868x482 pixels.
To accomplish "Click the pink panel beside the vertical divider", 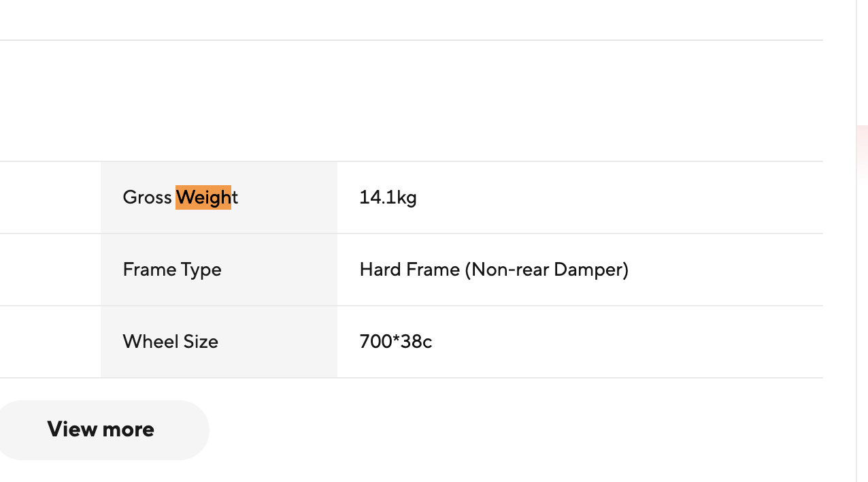I will pyautogui.click(x=863, y=155).
